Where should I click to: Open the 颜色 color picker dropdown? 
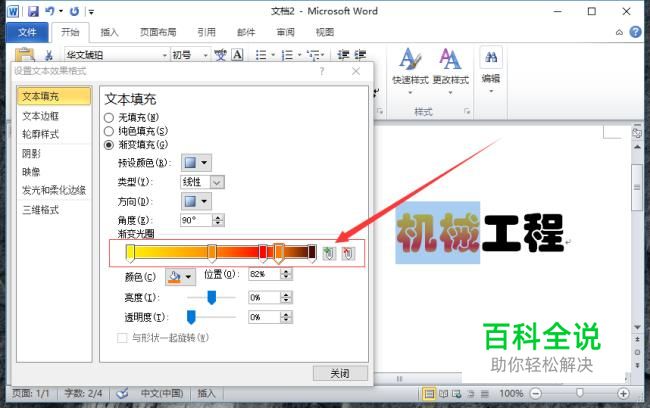coord(180,276)
